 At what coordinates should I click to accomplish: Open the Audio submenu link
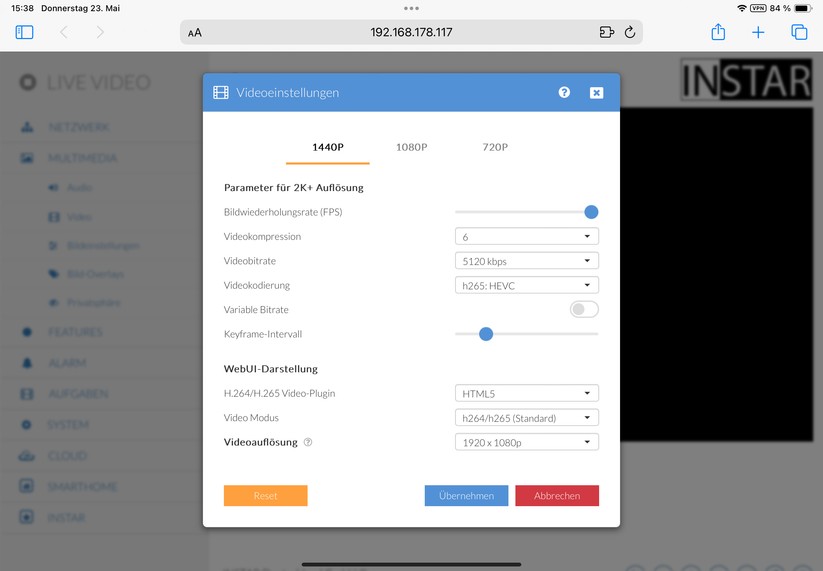pos(79,187)
